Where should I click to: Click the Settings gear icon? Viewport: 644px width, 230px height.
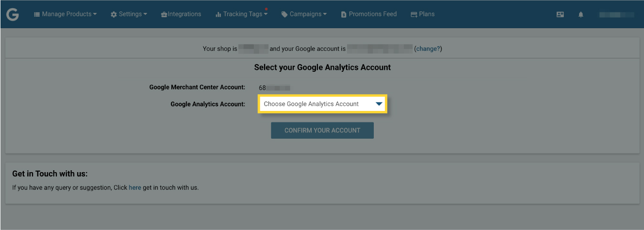click(x=114, y=14)
